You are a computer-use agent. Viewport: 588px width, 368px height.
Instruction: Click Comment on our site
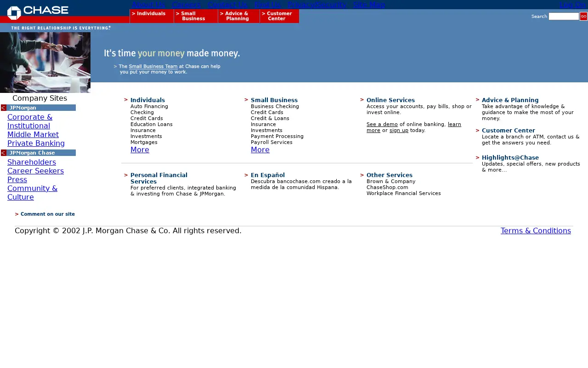tap(48, 214)
